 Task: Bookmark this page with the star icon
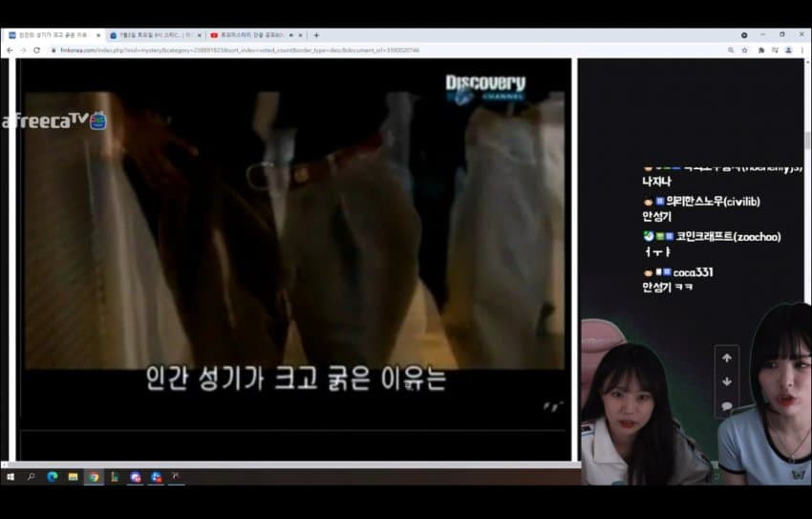(745, 51)
